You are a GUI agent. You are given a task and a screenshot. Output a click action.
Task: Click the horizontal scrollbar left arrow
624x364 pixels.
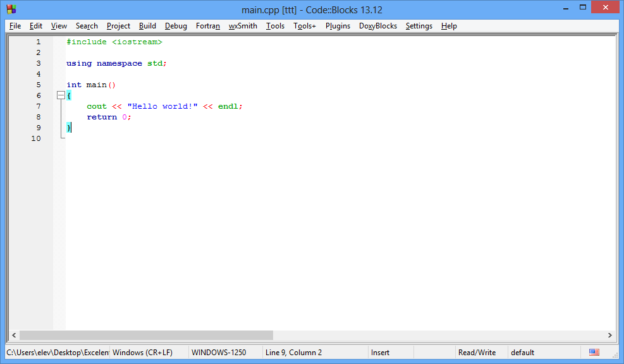click(x=15, y=336)
